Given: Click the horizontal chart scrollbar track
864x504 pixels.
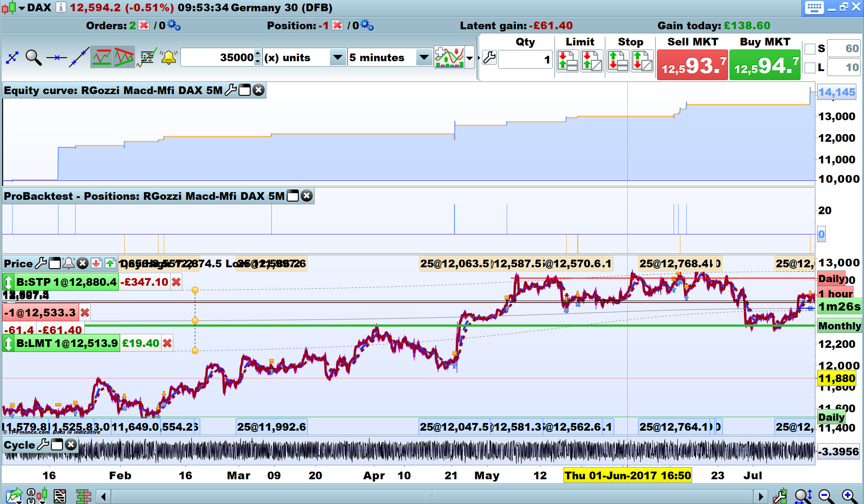Looking at the screenshot, I should coord(432,497).
